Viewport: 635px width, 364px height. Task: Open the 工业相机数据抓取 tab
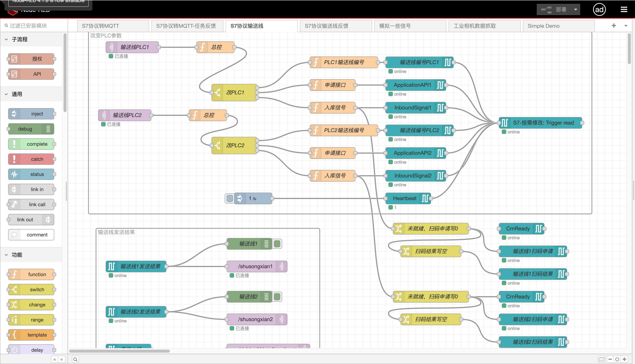pos(485,26)
